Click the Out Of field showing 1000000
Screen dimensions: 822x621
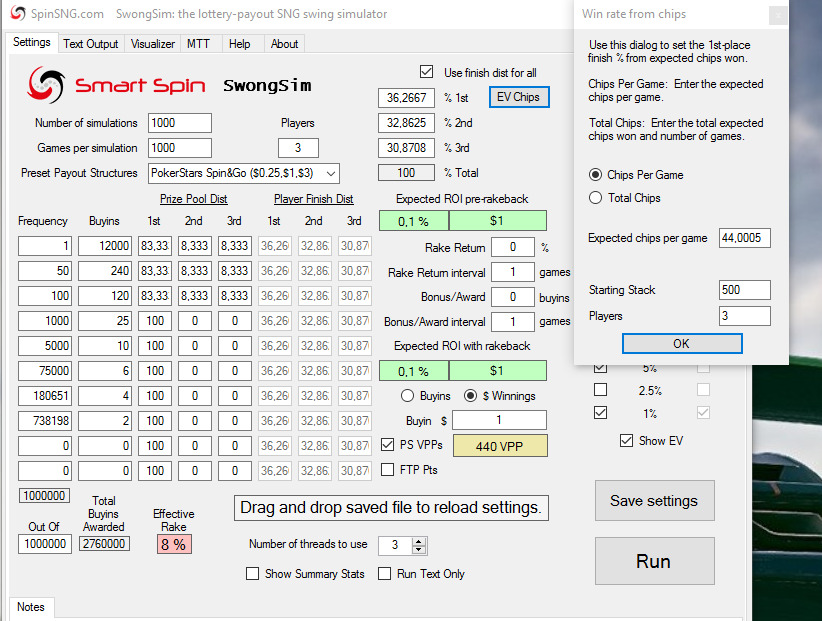pyautogui.click(x=45, y=544)
